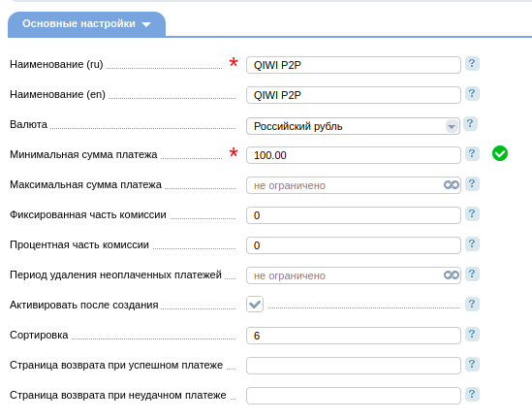
Task: Click Страница возврата при успешном платеже field
Action: 354,366
